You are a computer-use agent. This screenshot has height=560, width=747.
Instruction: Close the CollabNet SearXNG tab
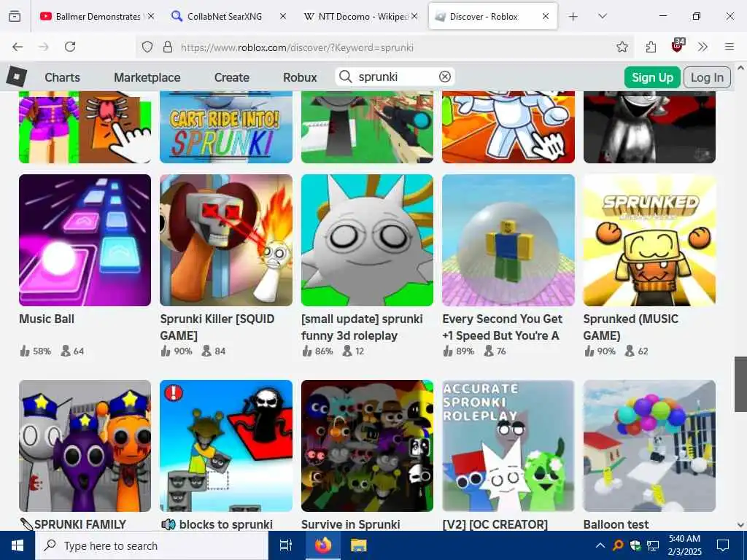tap(282, 16)
